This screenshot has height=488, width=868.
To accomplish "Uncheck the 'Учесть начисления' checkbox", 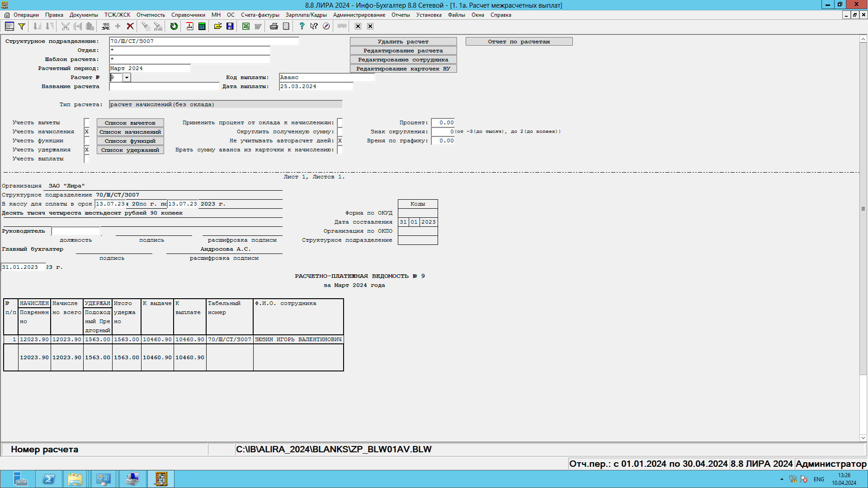I will [87, 131].
